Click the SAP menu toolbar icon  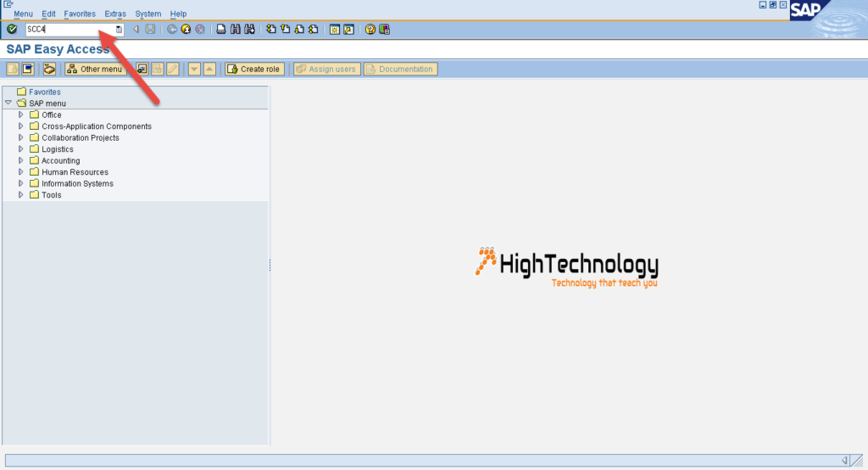(x=27, y=69)
